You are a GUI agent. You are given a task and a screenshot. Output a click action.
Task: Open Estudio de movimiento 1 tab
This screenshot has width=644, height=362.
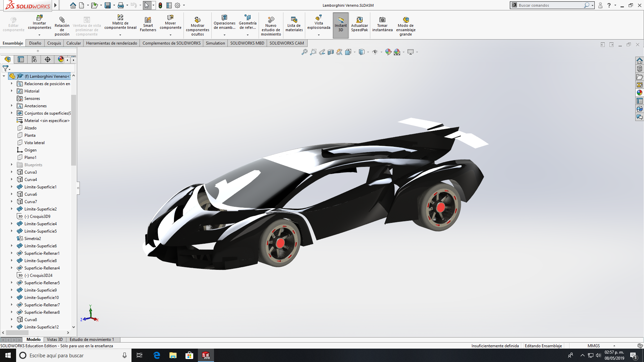pyautogui.click(x=92, y=340)
